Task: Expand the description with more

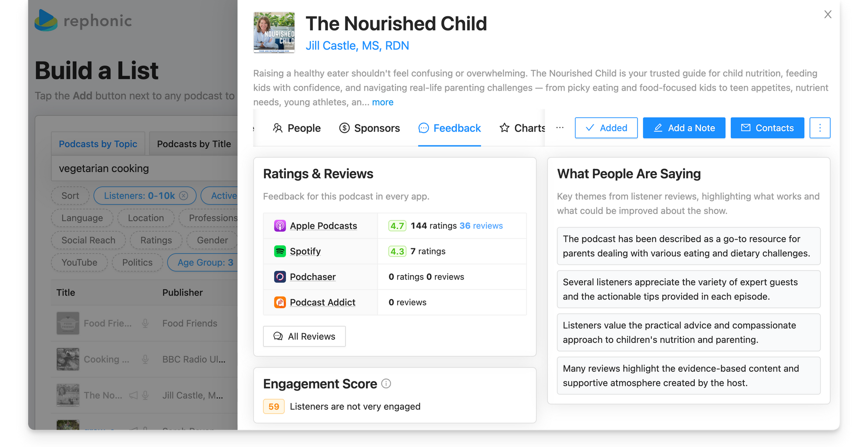Action: click(383, 102)
